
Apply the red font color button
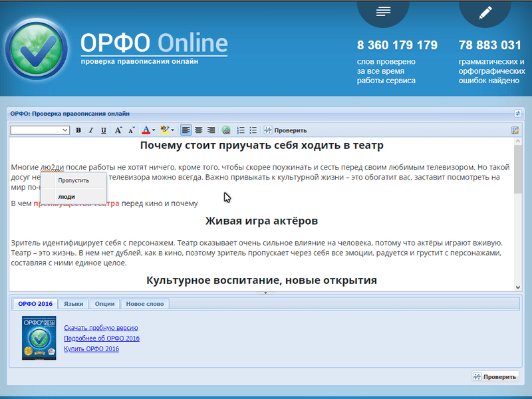click(146, 130)
